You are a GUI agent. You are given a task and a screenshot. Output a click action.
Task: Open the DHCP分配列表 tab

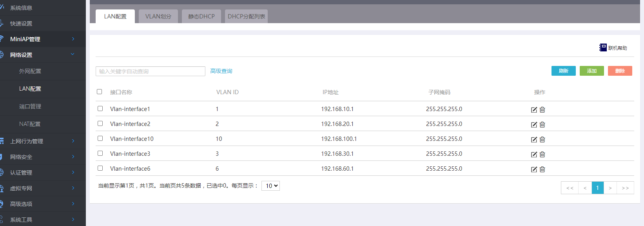[246, 16]
